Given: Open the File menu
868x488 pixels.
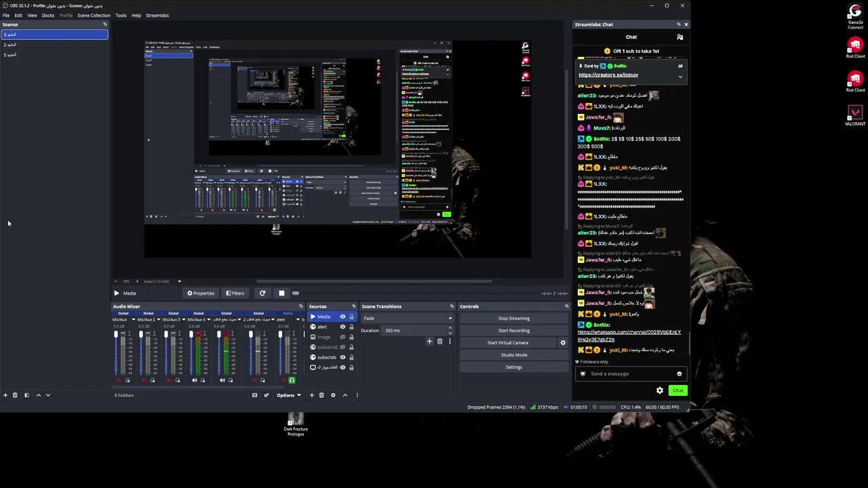Looking at the screenshot, I should click(6, 15).
